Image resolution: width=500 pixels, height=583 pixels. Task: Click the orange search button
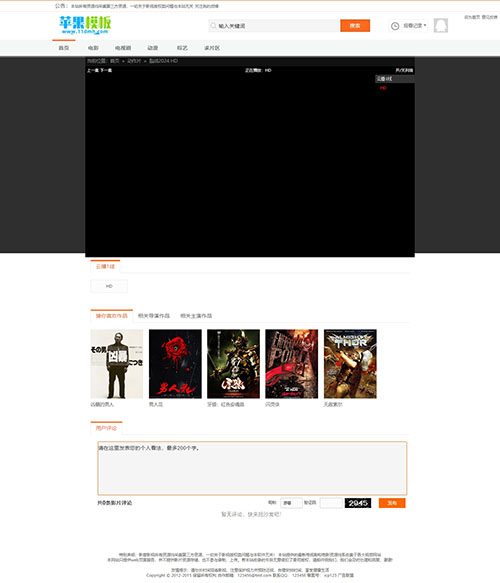pyautogui.click(x=355, y=26)
